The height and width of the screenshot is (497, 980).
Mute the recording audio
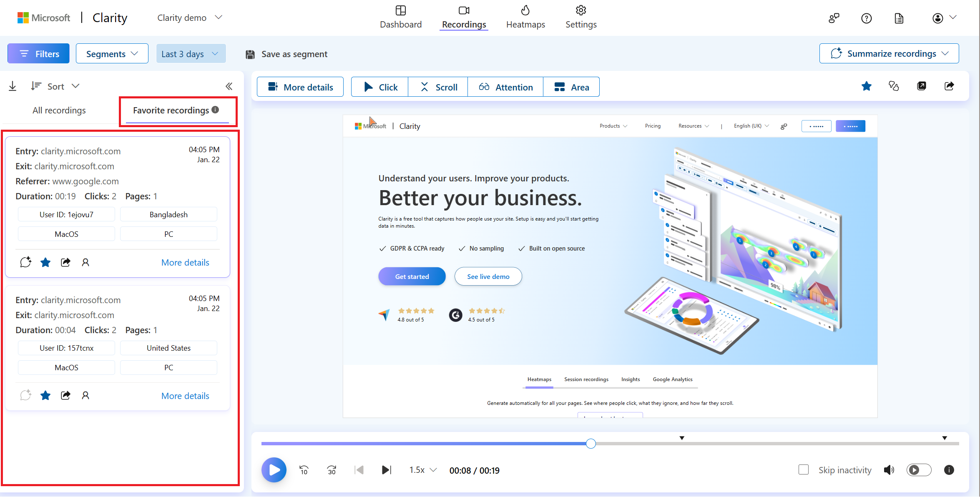889,470
